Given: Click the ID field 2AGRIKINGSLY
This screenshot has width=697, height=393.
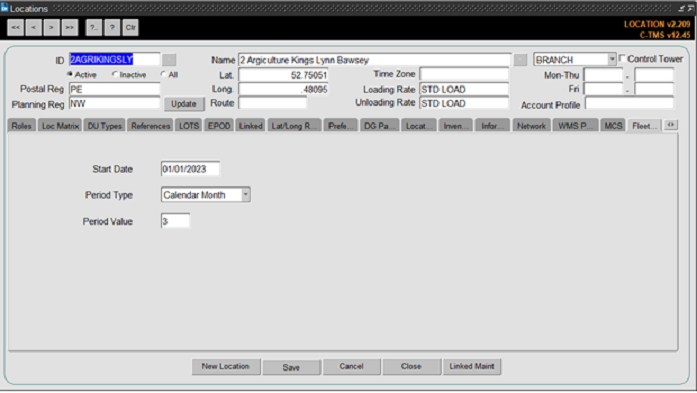Looking at the screenshot, I should (114, 60).
